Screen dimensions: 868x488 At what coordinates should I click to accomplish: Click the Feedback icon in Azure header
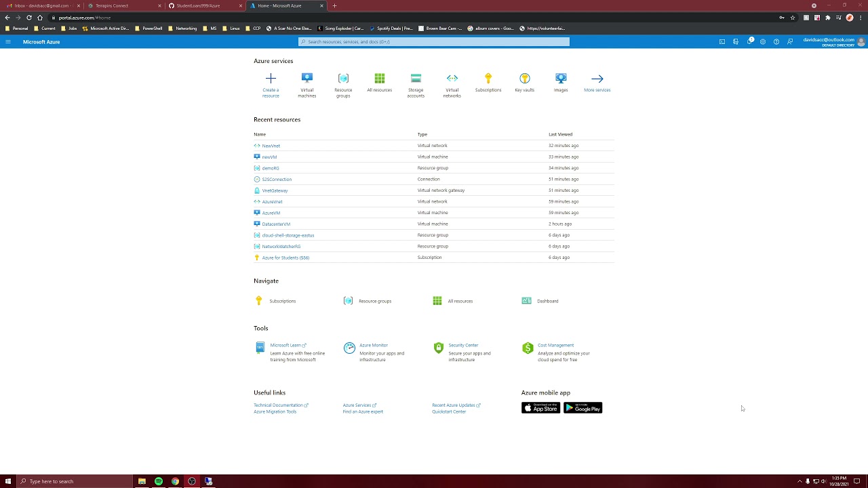pos(790,42)
